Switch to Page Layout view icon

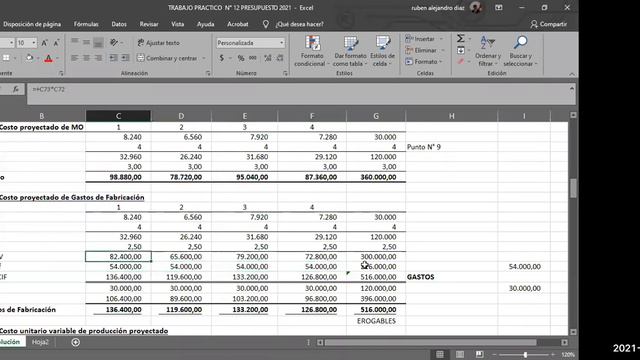point(460,354)
